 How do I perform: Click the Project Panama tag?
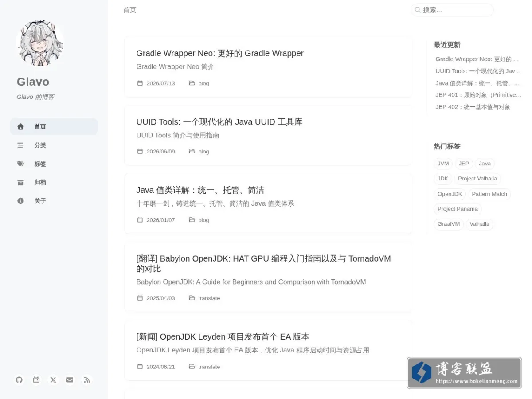pyautogui.click(x=458, y=209)
